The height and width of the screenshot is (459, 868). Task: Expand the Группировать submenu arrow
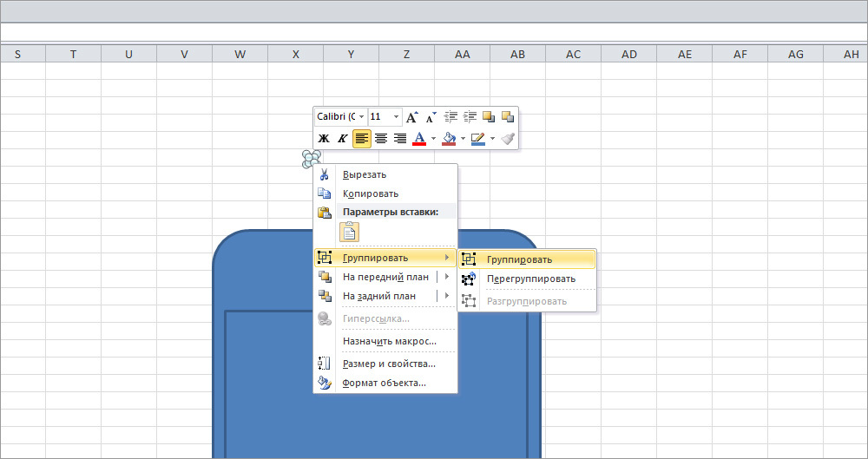click(447, 258)
